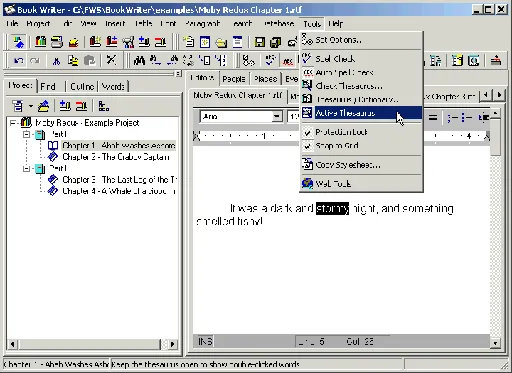
Task: Click the Undo arrow icon in toolbar
Action: 18,61
